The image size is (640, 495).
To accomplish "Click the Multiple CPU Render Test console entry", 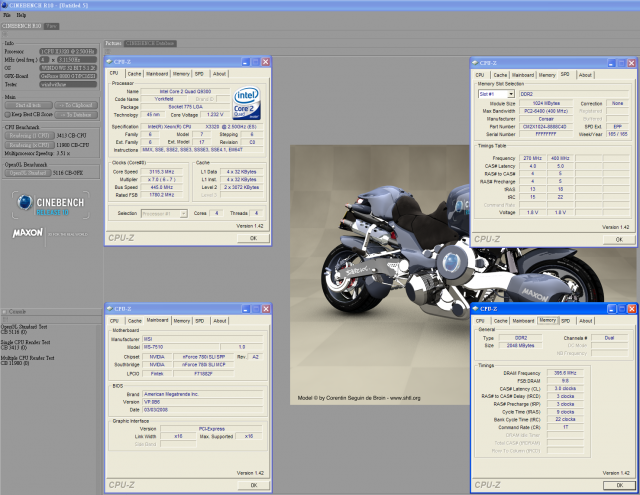I will 27,360.
